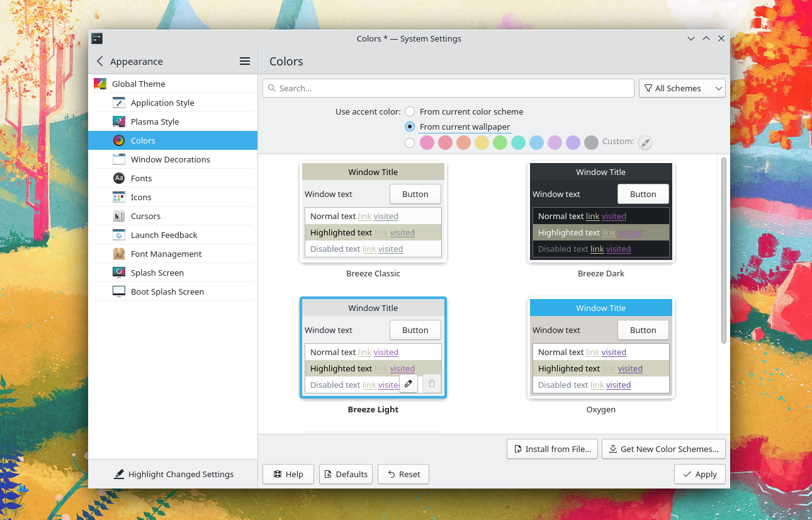Select the Breeze Dark scheme thumbnail
This screenshot has width=812, height=520.
pos(601,212)
